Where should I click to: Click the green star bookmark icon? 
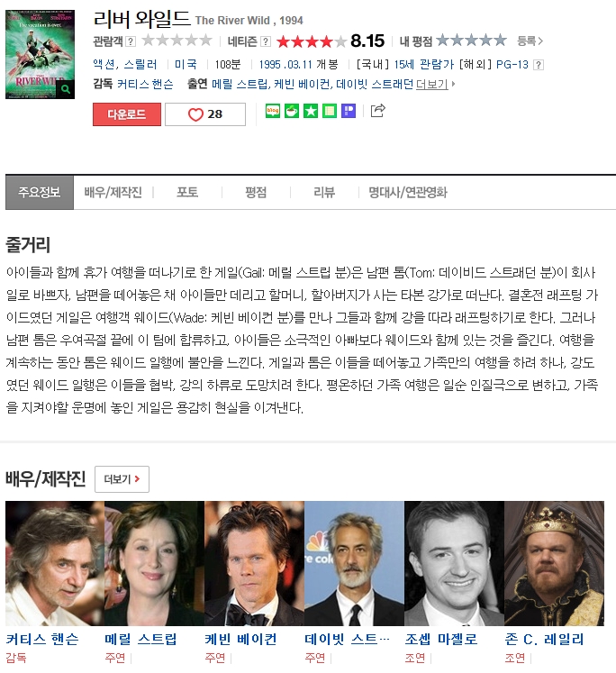(311, 111)
